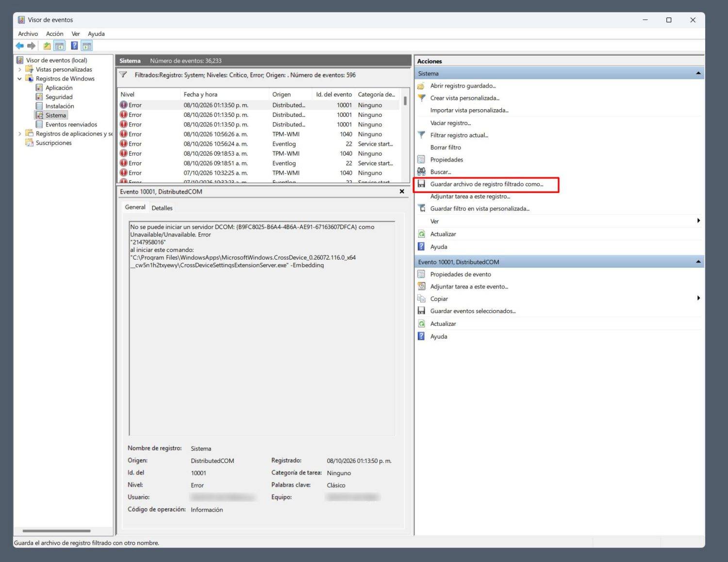The height and width of the screenshot is (562, 728).
Task: Switch to the Detalles tab
Action: 162,208
